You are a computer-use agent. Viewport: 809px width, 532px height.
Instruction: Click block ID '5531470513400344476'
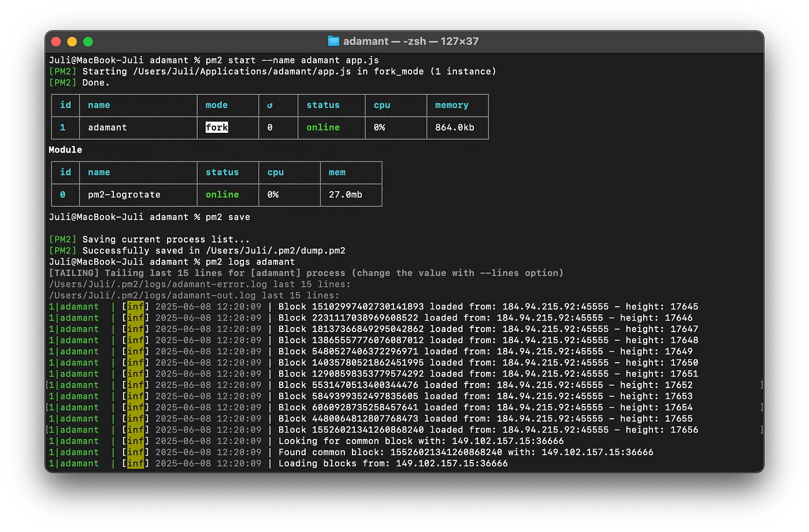pos(365,385)
